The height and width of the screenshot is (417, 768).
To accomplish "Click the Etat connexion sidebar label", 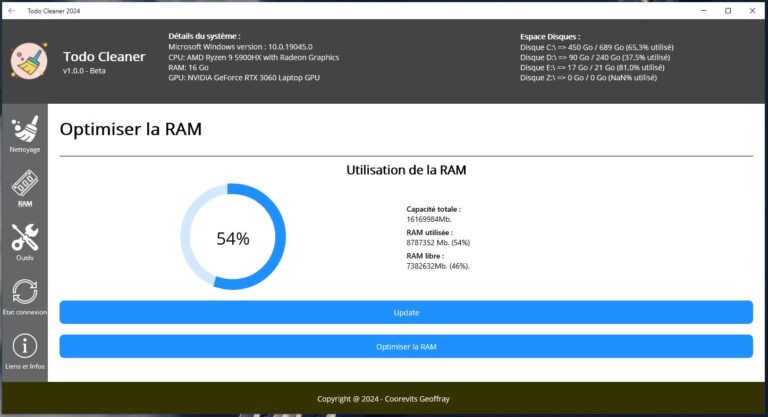I will point(25,312).
